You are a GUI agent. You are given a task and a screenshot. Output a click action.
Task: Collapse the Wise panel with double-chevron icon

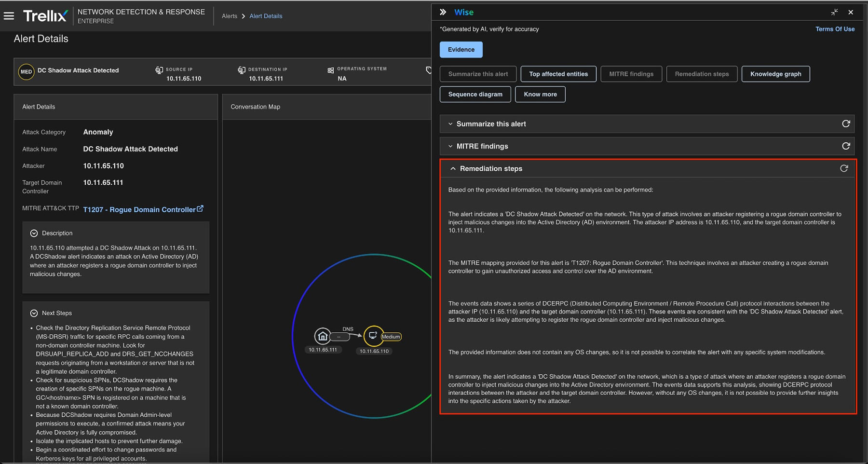443,12
